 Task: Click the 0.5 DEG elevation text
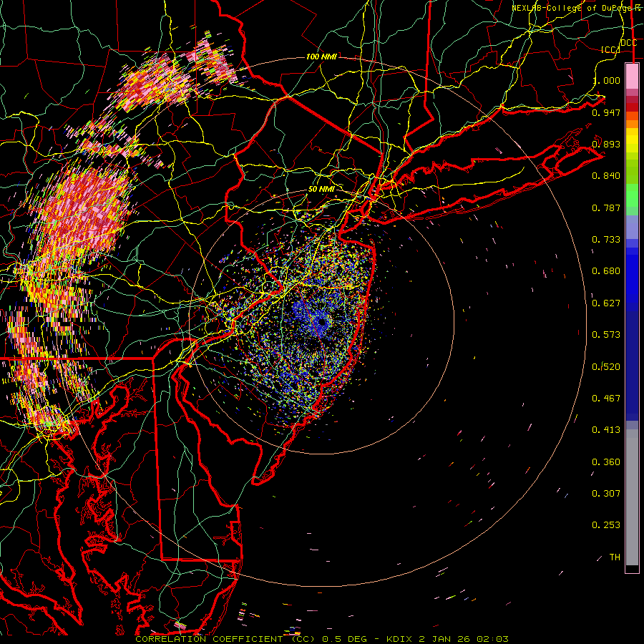(x=344, y=639)
